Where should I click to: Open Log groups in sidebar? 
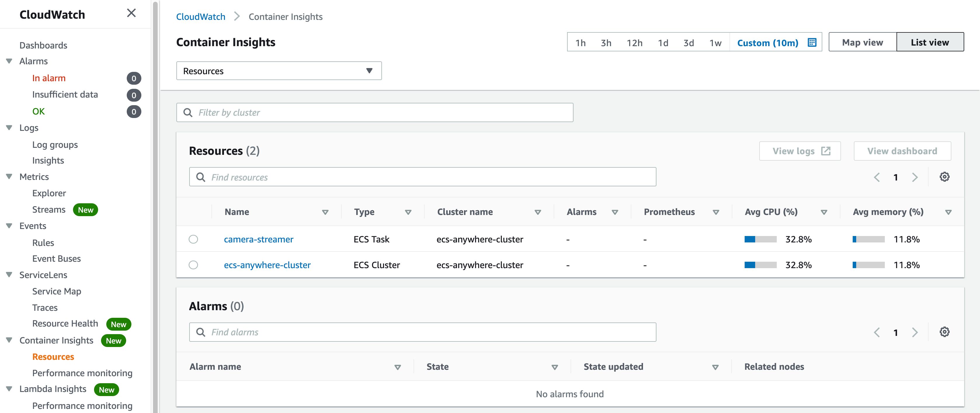click(55, 145)
